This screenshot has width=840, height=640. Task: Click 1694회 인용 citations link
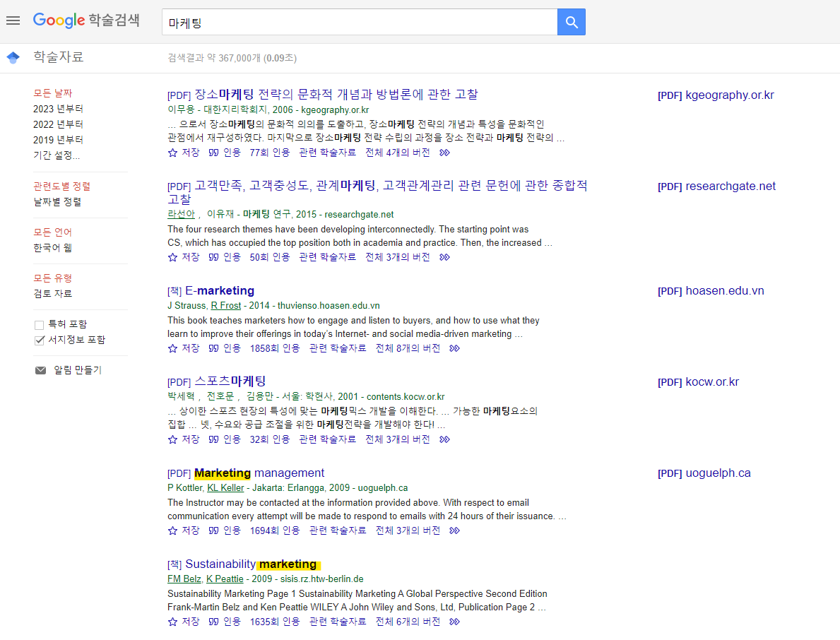point(275,531)
